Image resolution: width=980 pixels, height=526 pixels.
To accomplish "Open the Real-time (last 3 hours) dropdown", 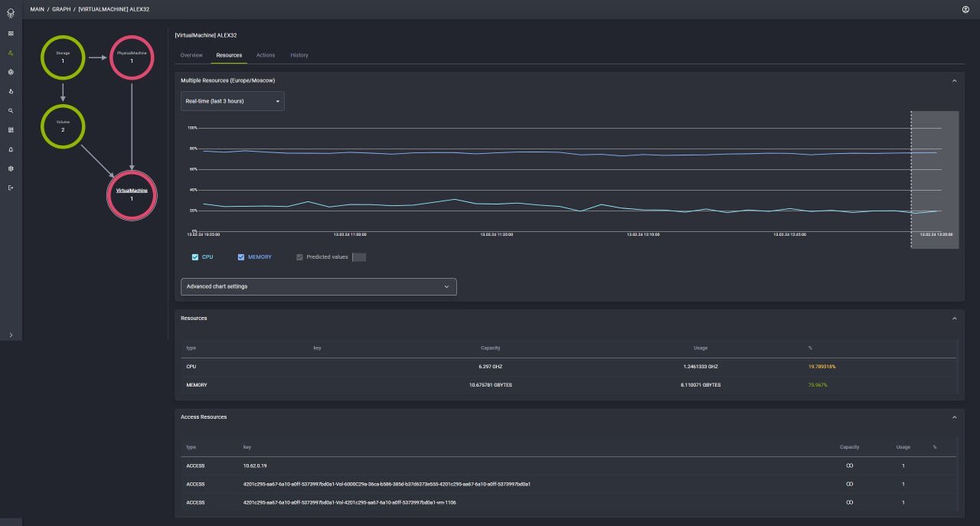I will coord(233,101).
